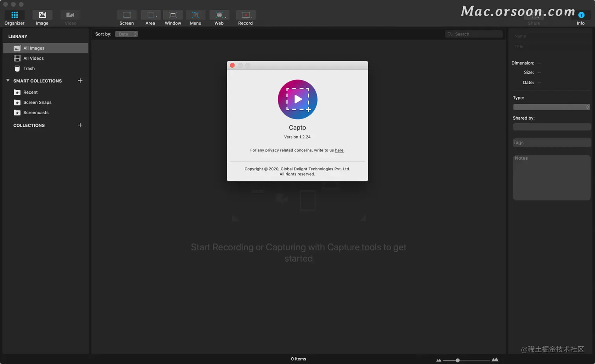Start a screen Record
Screen dimensions: 595x364
[246, 18]
